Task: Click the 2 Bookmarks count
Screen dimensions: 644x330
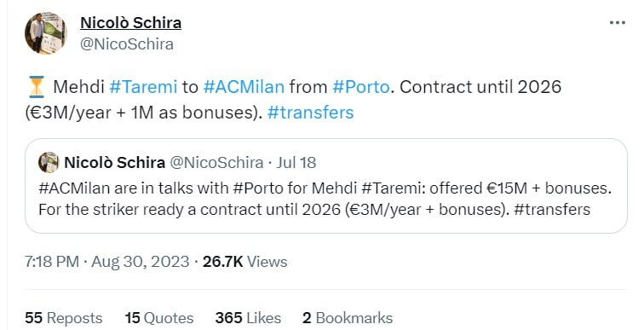Action: (x=348, y=318)
